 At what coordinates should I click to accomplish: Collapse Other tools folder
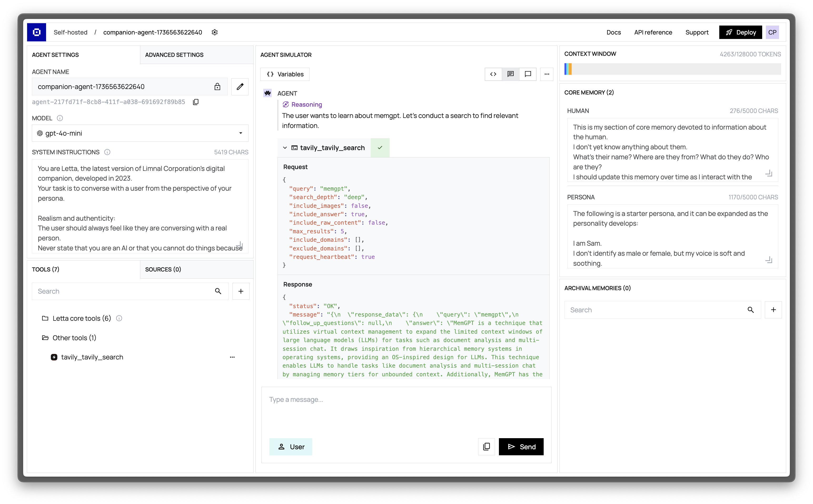pyautogui.click(x=45, y=338)
